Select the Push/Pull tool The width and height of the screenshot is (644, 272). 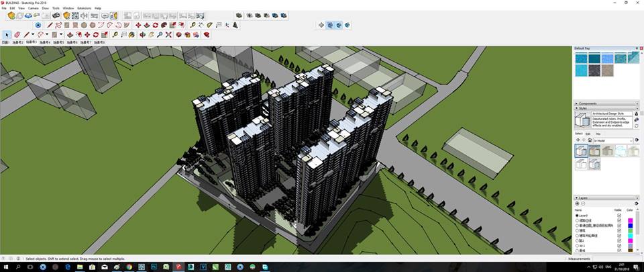point(70,34)
